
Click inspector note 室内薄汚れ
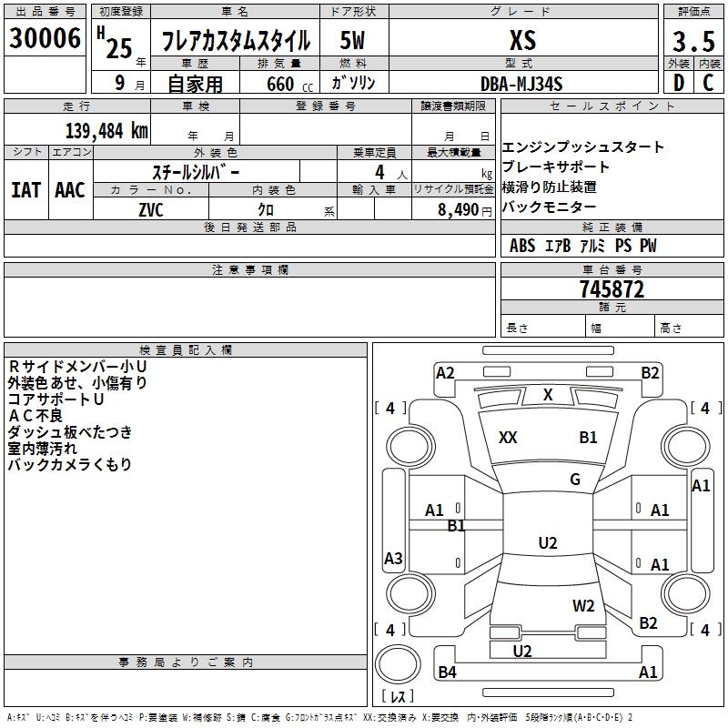pos(43,448)
